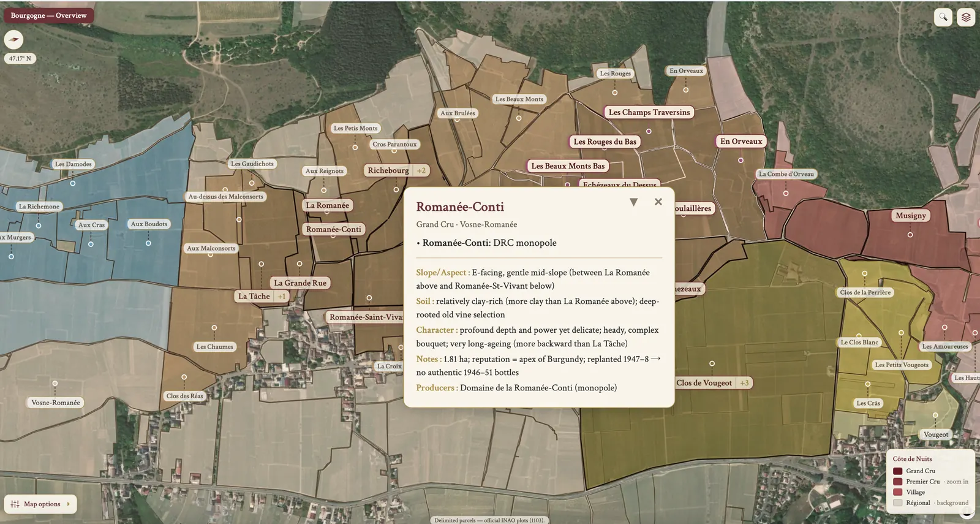980x524 pixels.
Task: Click the marker above Clos de Vougeot
Action: 712,363
